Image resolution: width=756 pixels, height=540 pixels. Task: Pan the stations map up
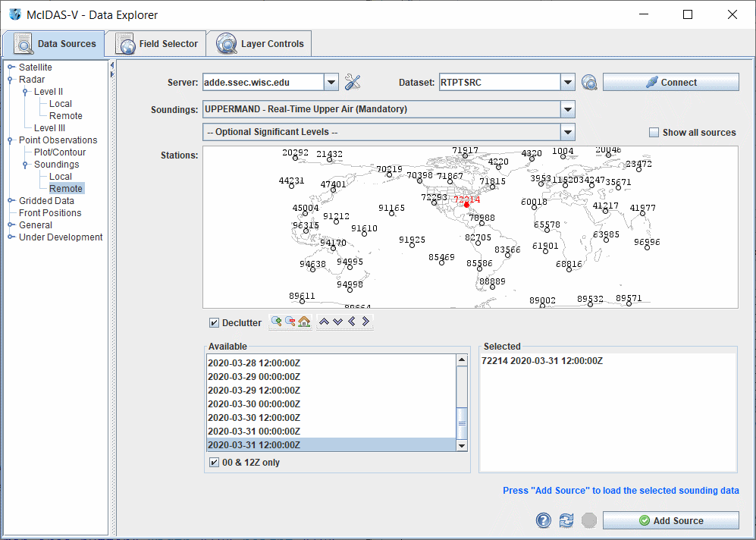tap(325, 322)
